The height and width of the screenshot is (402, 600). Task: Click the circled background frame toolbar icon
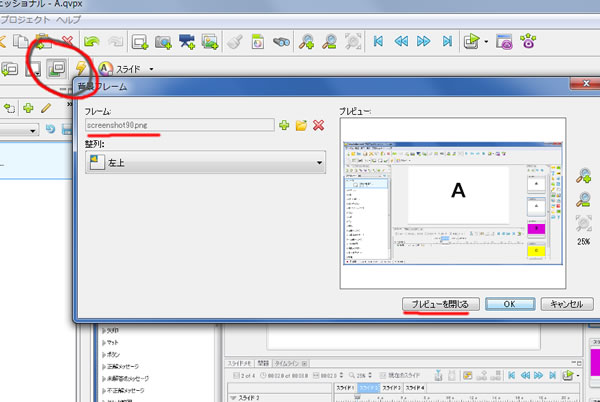pos(57,68)
